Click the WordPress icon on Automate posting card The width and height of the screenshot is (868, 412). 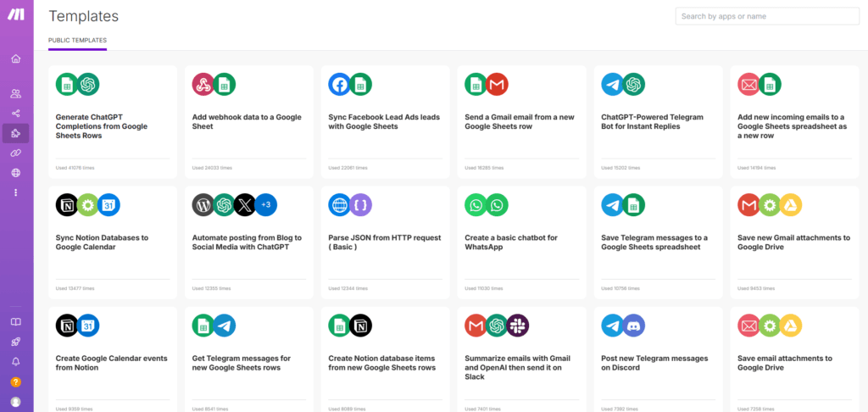click(x=203, y=205)
